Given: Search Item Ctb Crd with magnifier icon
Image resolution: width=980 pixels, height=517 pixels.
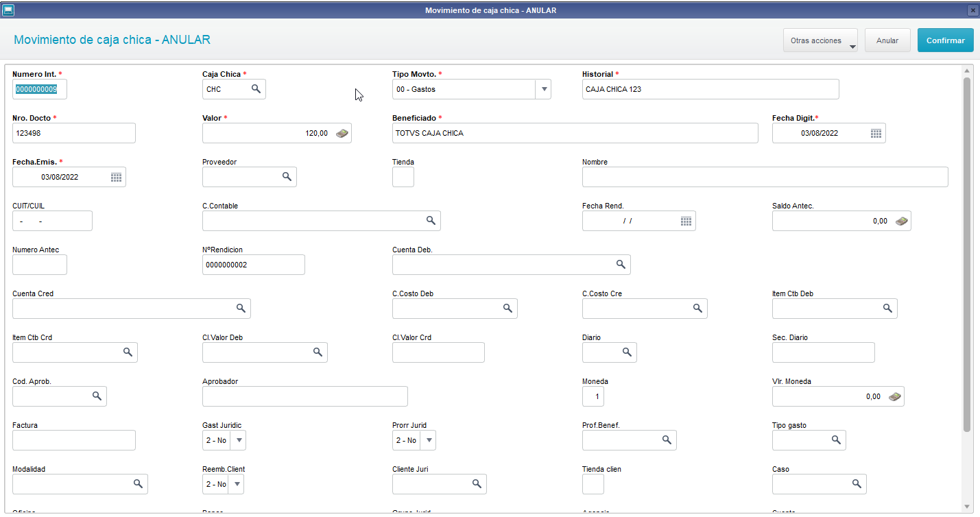Looking at the screenshot, I should tap(128, 352).
